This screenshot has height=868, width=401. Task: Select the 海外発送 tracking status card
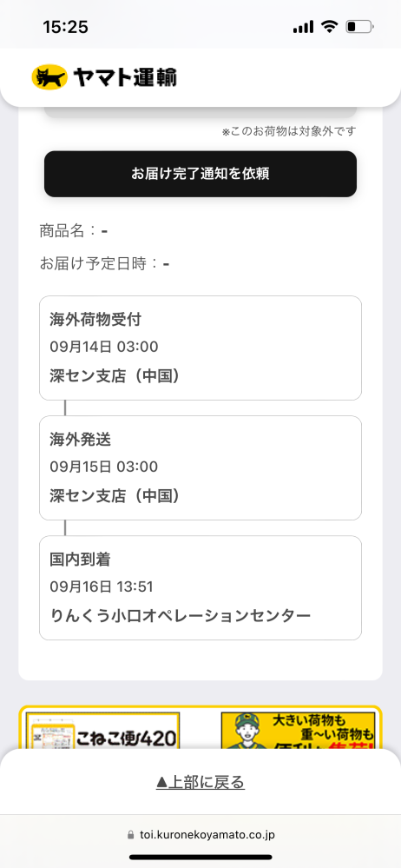pyautogui.click(x=200, y=467)
